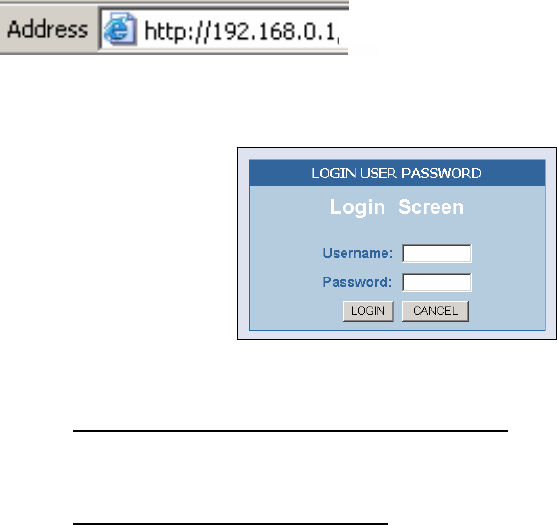Click the Address label beside URL
This screenshot has width=557, height=525.
47,29
